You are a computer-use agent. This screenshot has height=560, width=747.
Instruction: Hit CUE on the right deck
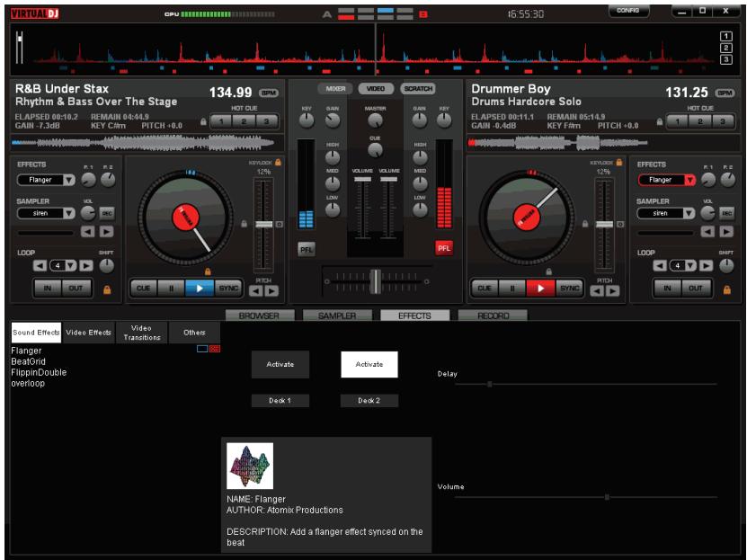pos(485,289)
